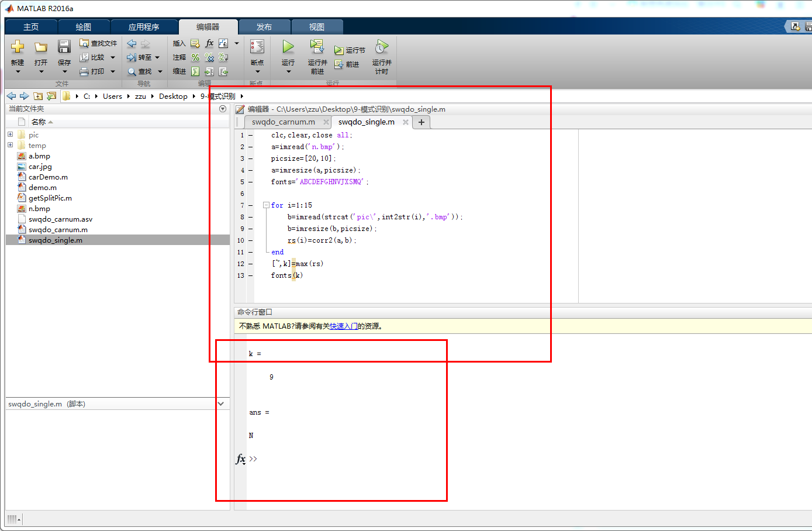Viewport: 812px width, 531px height.
Task: Click the 比较 (Compare) tool
Action: [x=92, y=57]
